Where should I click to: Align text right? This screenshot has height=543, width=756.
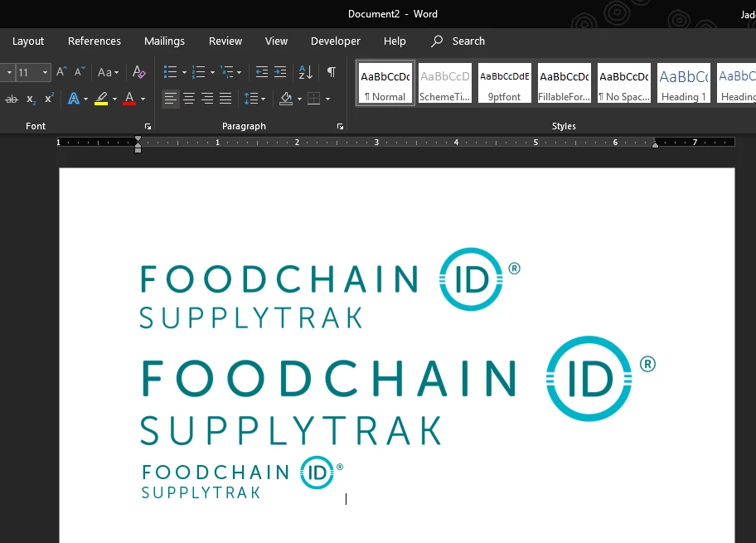[x=207, y=99]
